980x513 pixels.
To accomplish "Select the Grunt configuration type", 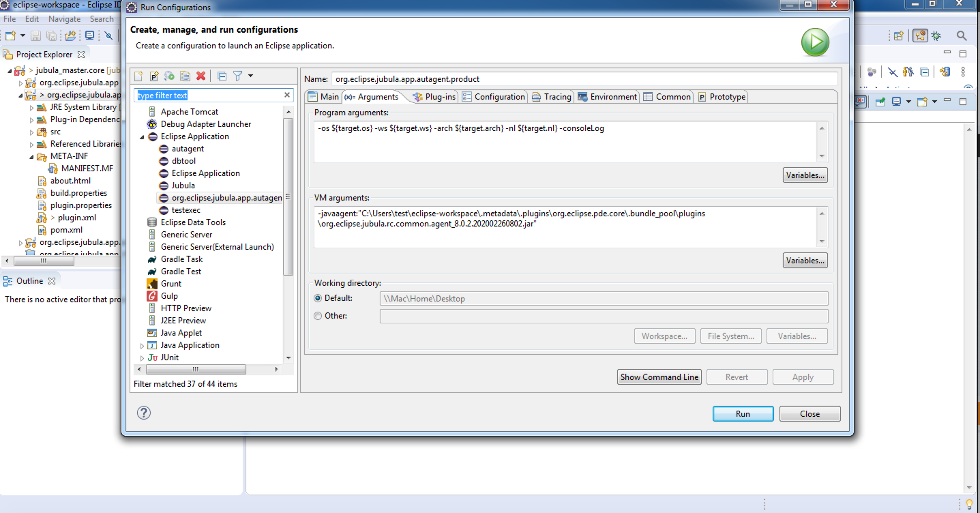I will point(171,283).
